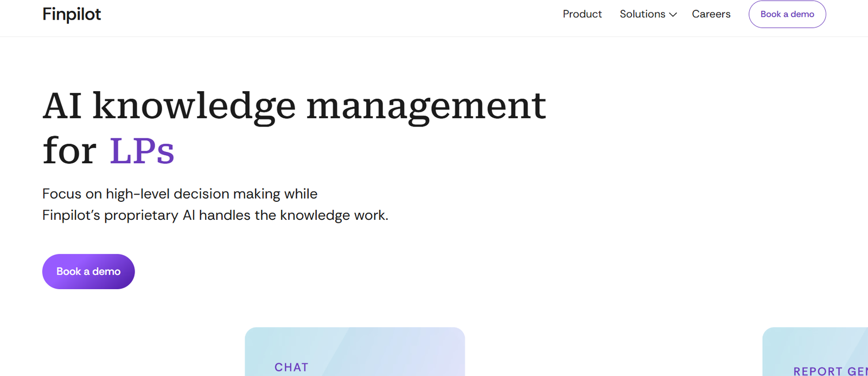Click the word 'for' in the headline
Viewport: 868px width, 376px height.
coord(69,151)
